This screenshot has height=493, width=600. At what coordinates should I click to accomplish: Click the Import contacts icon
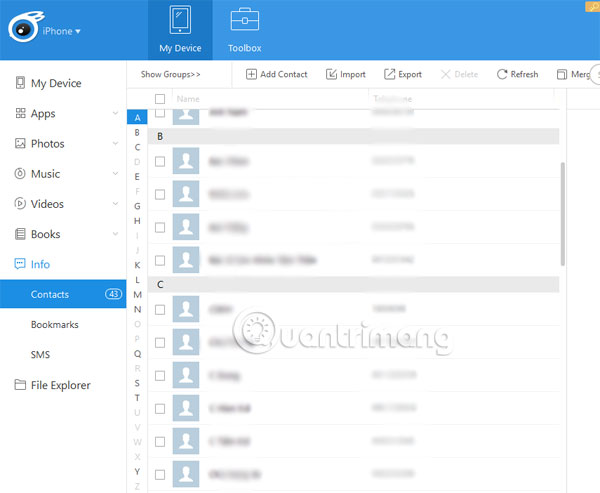[330, 75]
